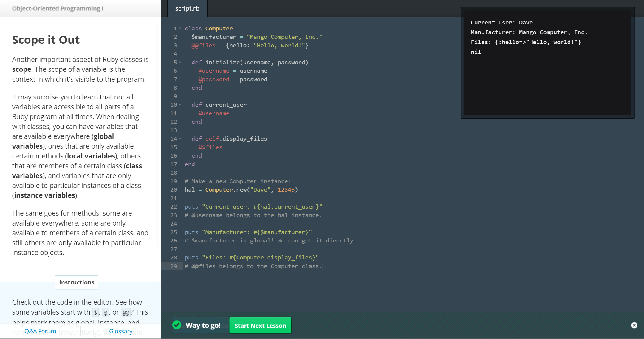Fold the initialize method at line 5
Screen dimensions: 644x339
click(180, 63)
